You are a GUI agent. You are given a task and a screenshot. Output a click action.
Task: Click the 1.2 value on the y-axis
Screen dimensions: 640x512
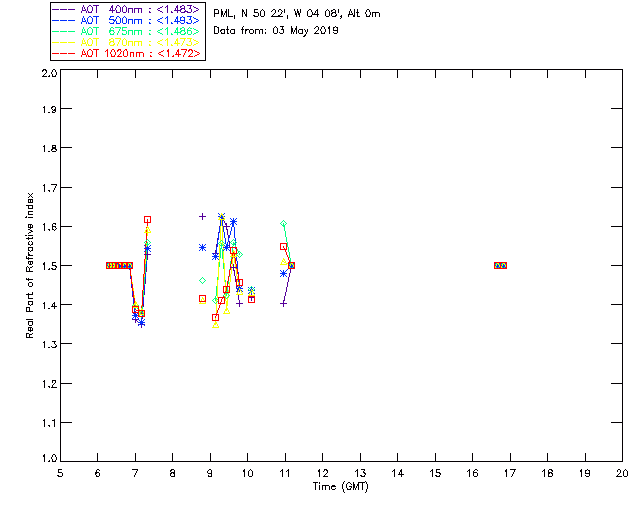[x=49, y=384]
